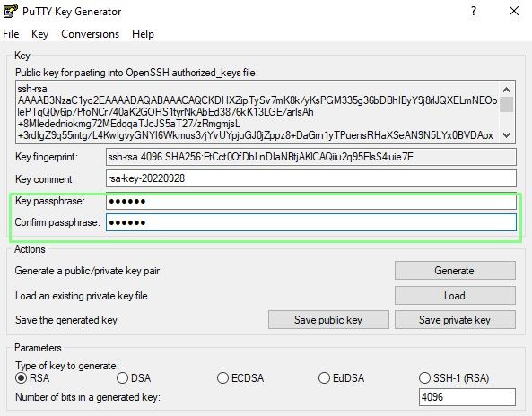The height and width of the screenshot is (416, 532).
Task: Click the Load button
Action: [455, 296]
